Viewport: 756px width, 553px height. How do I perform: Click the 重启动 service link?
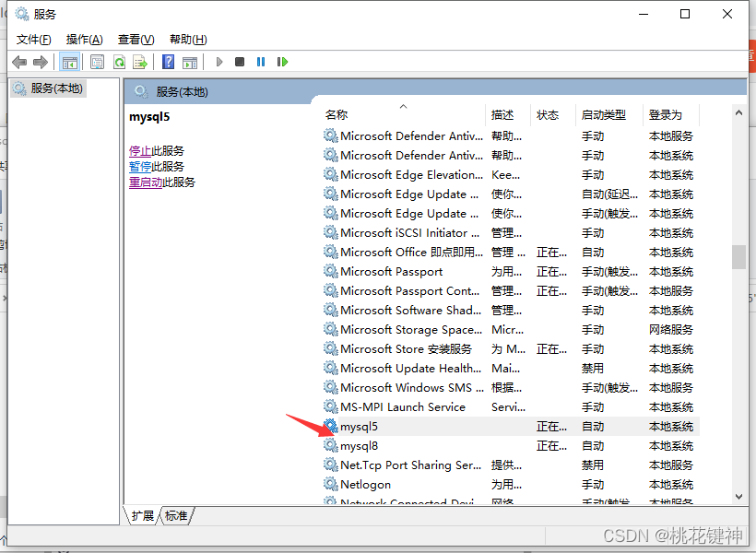146,182
